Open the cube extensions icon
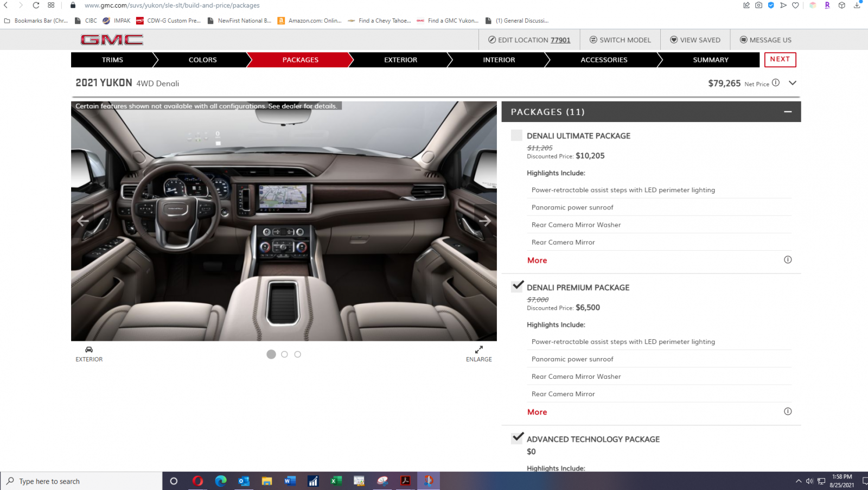The width and height of the screenshot is (868, 490). point(842,5)
